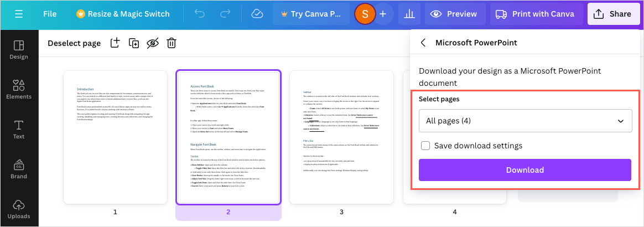This screenshot has width=644, height=227.
Task: Add a new page icon
Action: pos(116,43)
